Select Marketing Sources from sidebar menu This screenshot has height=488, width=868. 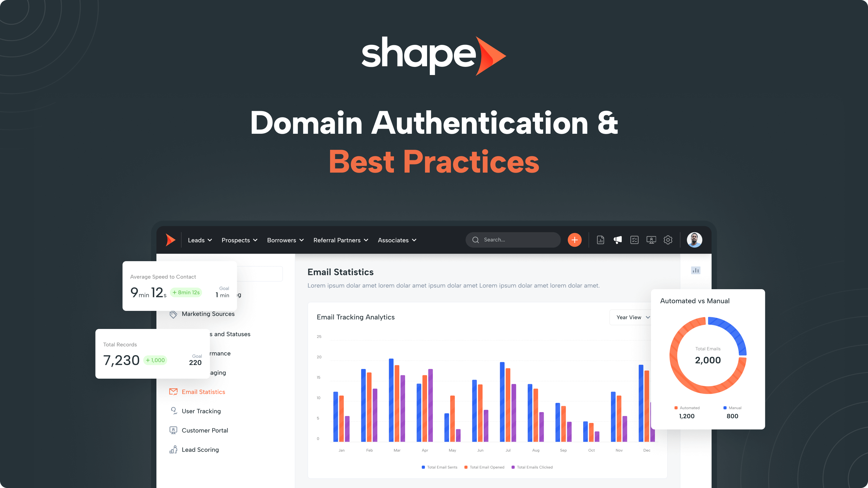tap(208, 313)
